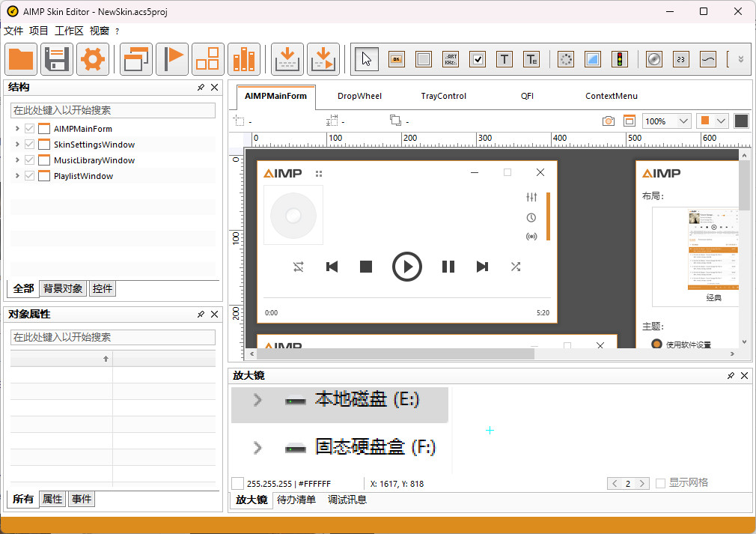Select the traffic light control tool
The width and height of the screenshot is (756, 534).
tap(620, 59)
